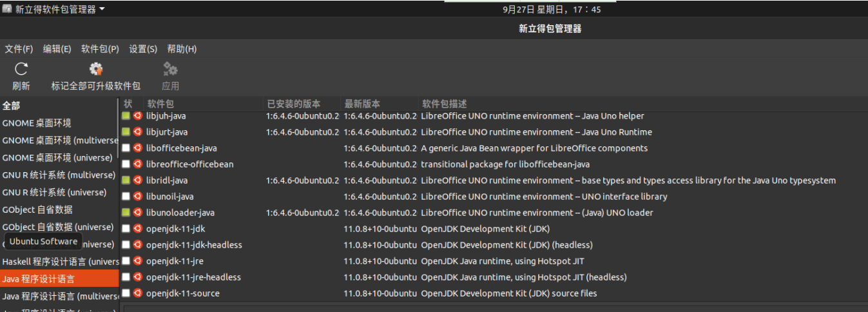This screenshot has height=312, width=868.
Task: Click Ubuntu support icon beside openjdk-11-source
Action: coord(137,293)
